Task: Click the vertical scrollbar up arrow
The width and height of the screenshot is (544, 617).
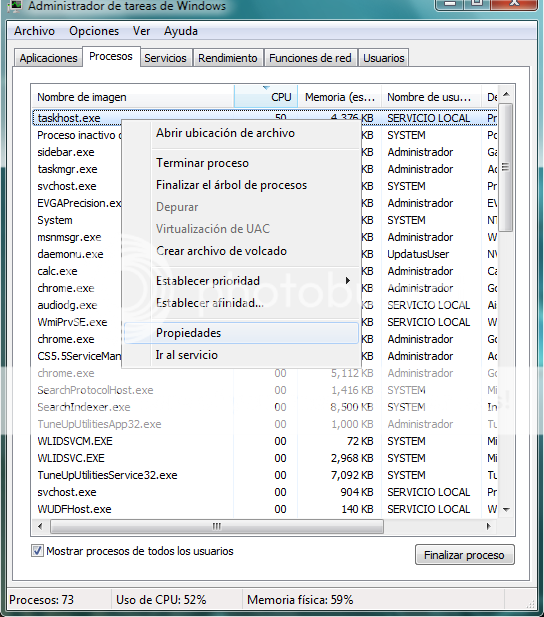Action: 506,94
